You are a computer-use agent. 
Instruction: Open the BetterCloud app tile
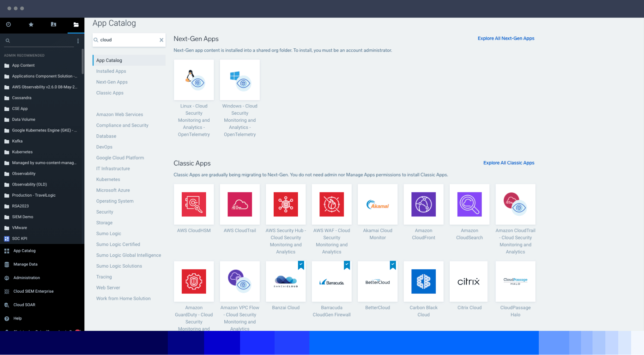[378, 282]
